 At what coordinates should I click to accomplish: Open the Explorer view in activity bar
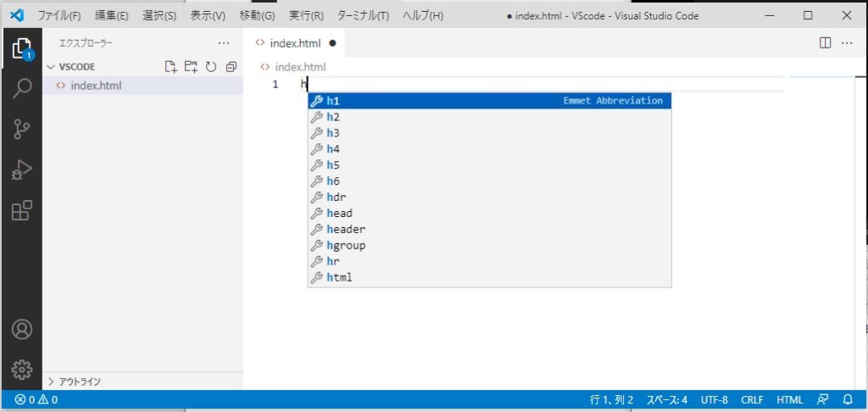[x=22, y=49]
